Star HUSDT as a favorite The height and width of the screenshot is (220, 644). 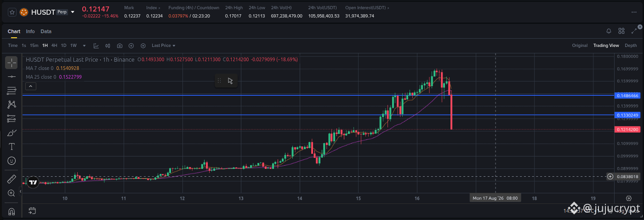[12, 12]
